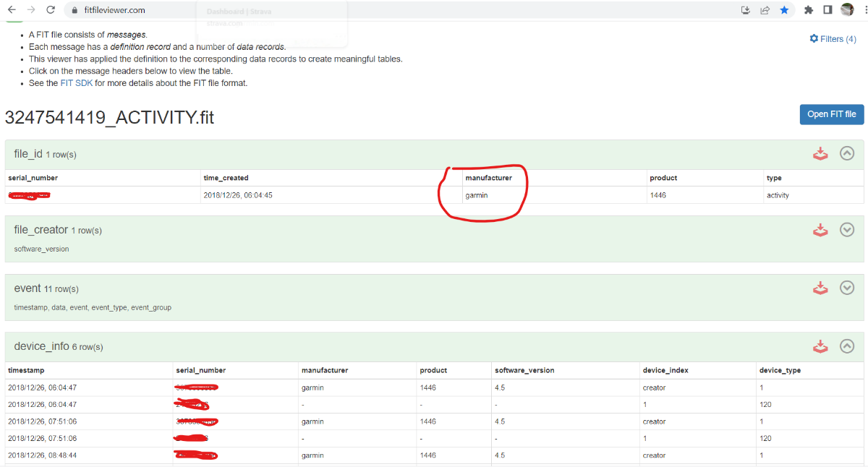Download the file_id table data

tap(820, 154)
